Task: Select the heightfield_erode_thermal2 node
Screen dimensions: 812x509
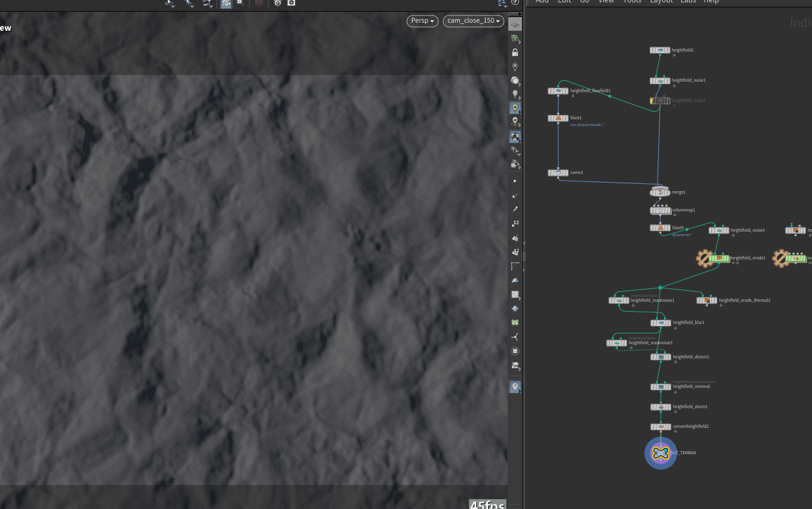Action: [x=707, y=301]
